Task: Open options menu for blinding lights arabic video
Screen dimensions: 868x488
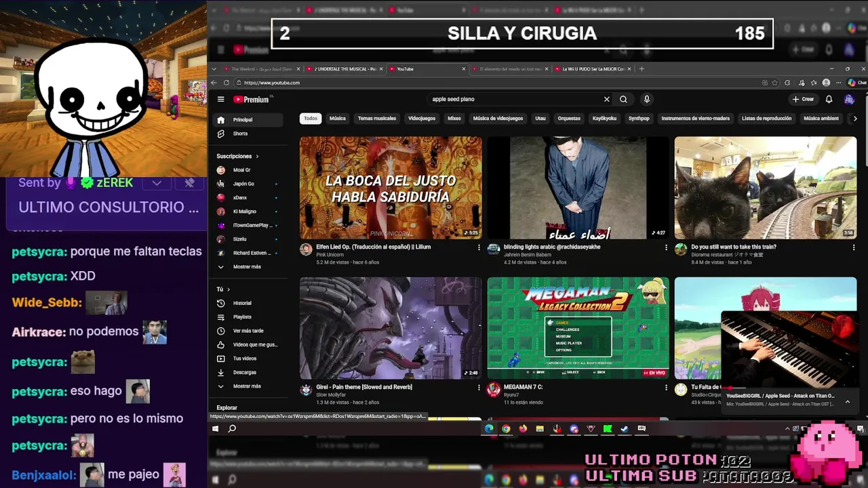Action: (x=666, y=247)
